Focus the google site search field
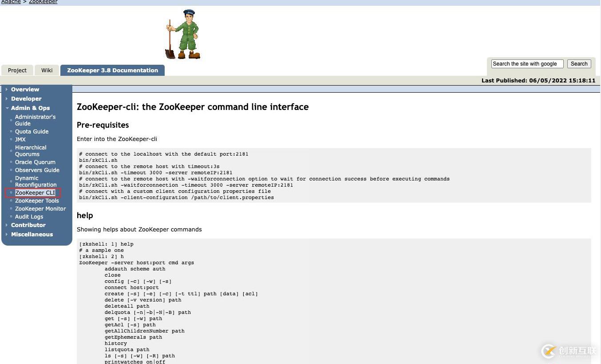 (x=527, y=64)
